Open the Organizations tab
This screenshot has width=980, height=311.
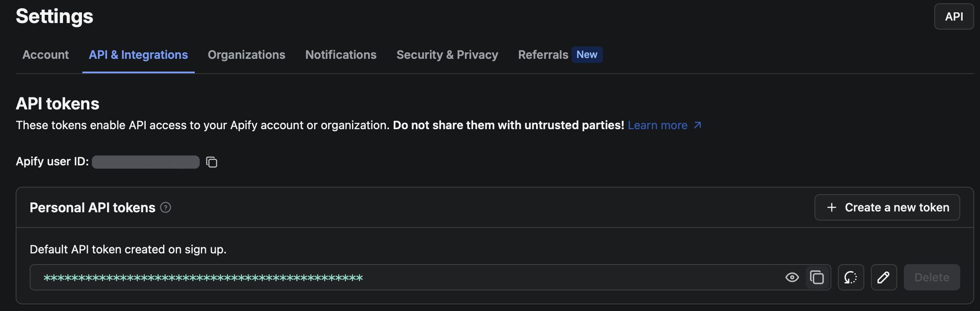tap(246, 55)
